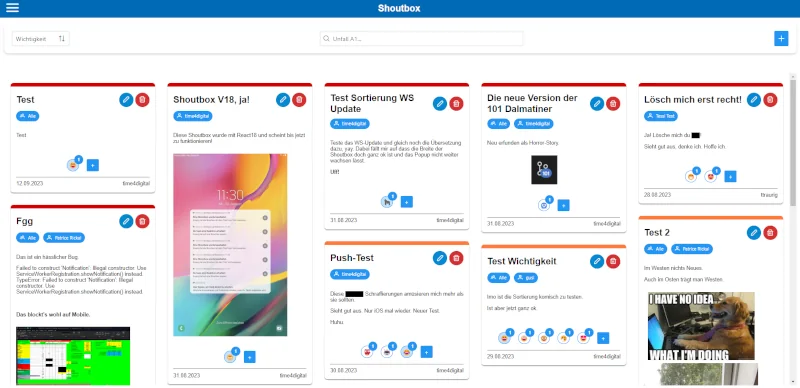Click the search field with 'Unfall A1...' placeholder
Screen dimensions: 800x388
421,39
